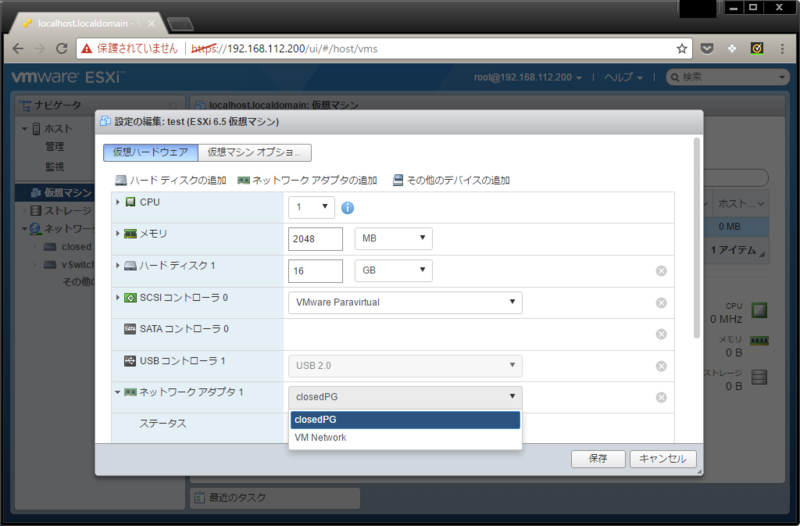Switch to the 仮想マシン オプション tab
This screenshot has width=800, height=526.
(255, 153)
